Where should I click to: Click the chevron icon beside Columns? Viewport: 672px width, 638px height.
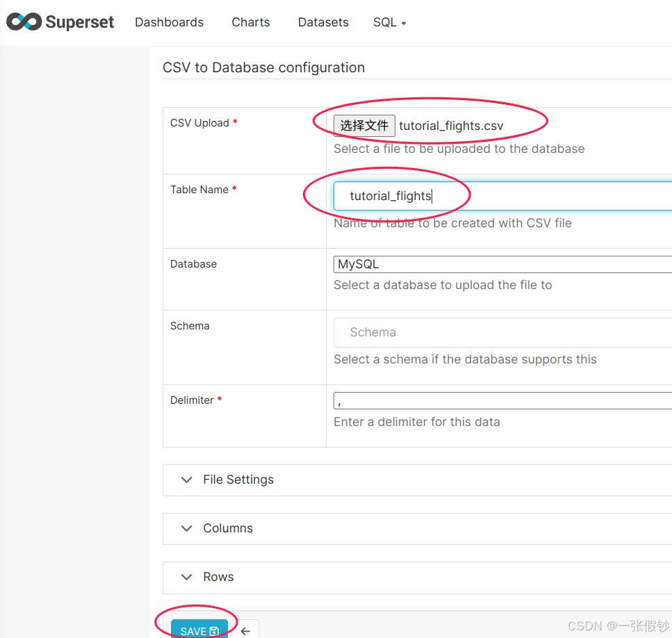186,528
